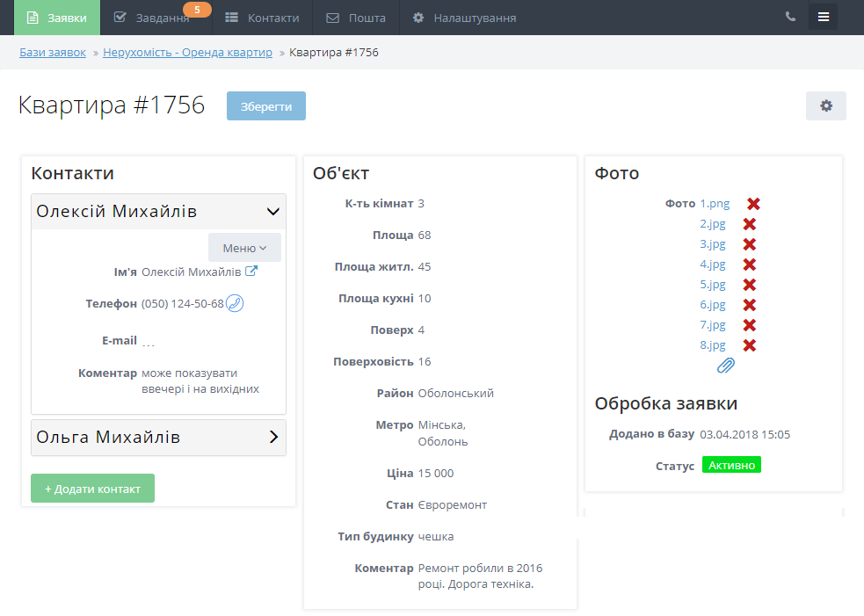Attach a new photo with paperclip icon
This screenshot has height=616, width=864.
tap(725, 366)
